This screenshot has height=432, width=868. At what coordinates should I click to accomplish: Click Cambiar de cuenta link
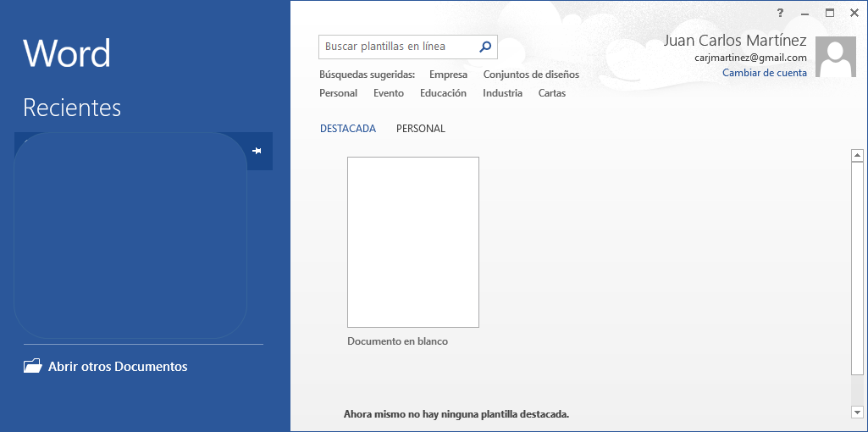tap(765, 73)
